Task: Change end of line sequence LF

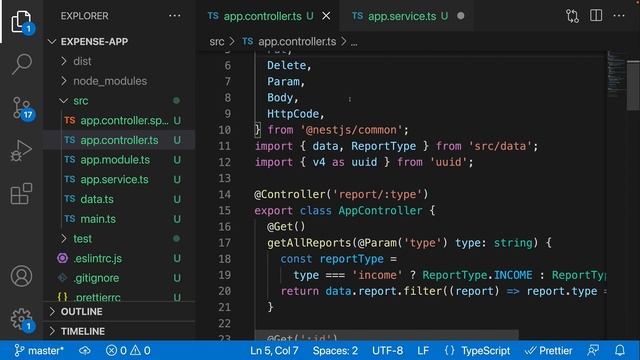Action: point(423,351)
